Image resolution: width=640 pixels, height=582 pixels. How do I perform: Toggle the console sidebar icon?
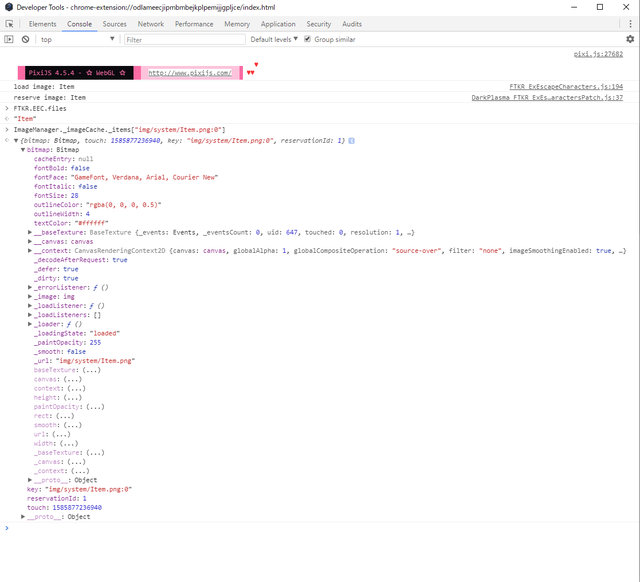coord(9,39)
